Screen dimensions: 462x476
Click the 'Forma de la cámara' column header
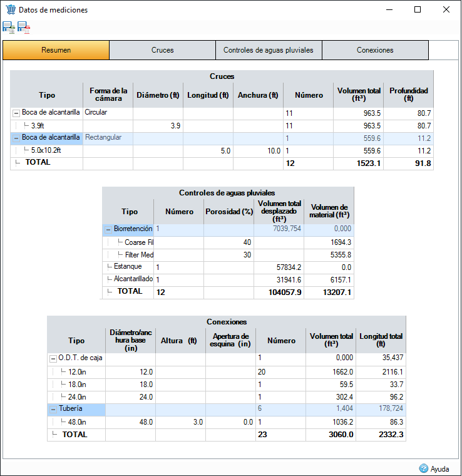pos(108,95)
